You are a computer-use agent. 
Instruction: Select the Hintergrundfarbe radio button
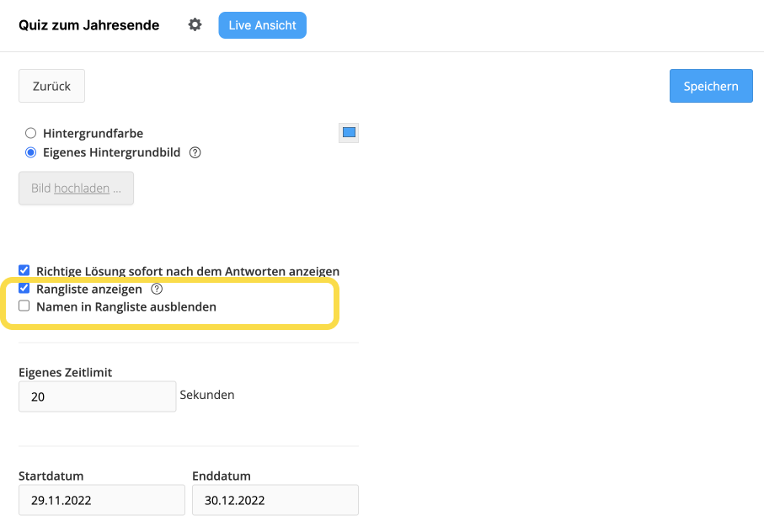pos(30,133)
